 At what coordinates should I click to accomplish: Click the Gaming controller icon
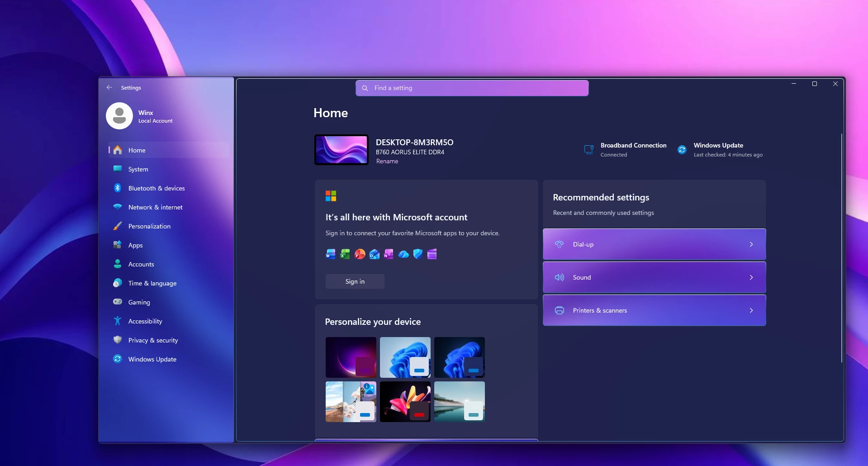tap(118, 302)
